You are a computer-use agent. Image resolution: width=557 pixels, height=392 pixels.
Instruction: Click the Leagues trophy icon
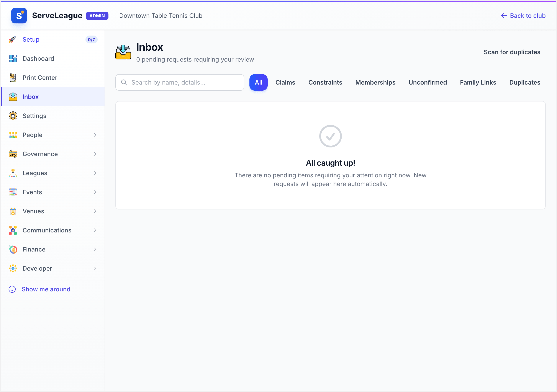click(13, 173)
